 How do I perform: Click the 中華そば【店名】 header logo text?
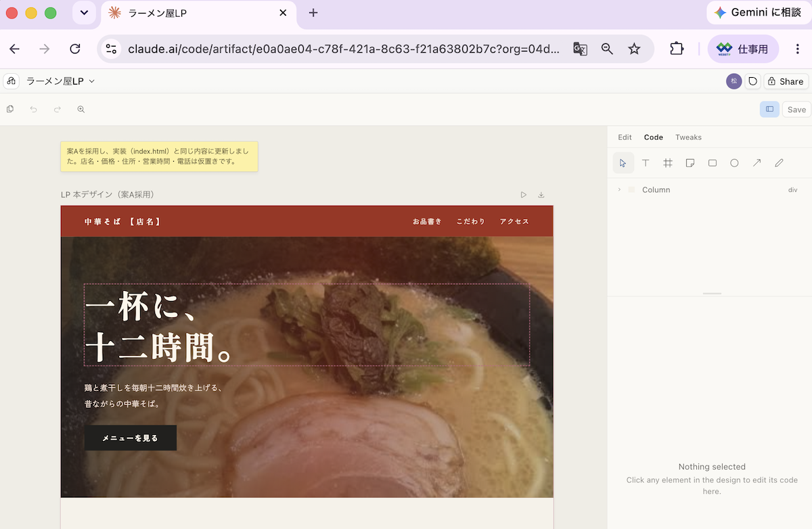point(122,221)
